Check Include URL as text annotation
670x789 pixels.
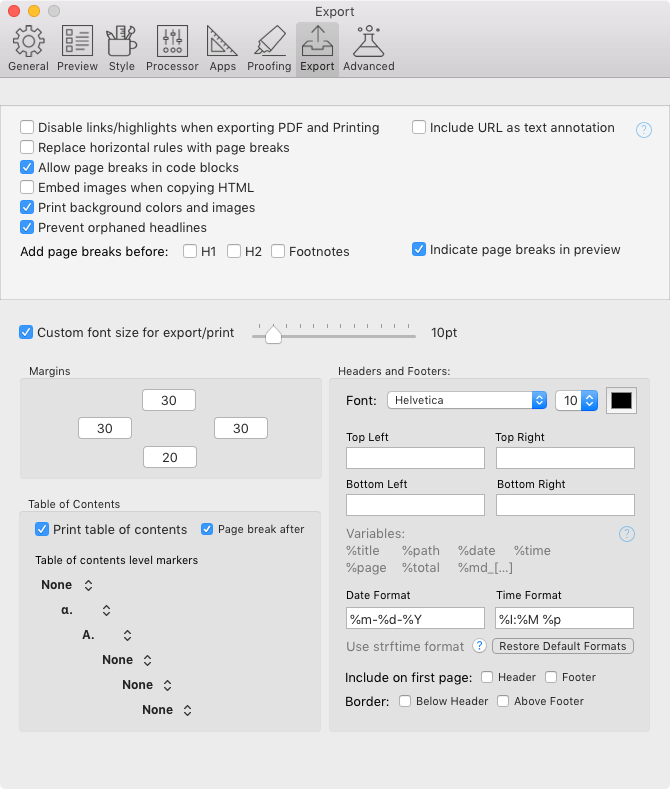click(x=418, y=127)
